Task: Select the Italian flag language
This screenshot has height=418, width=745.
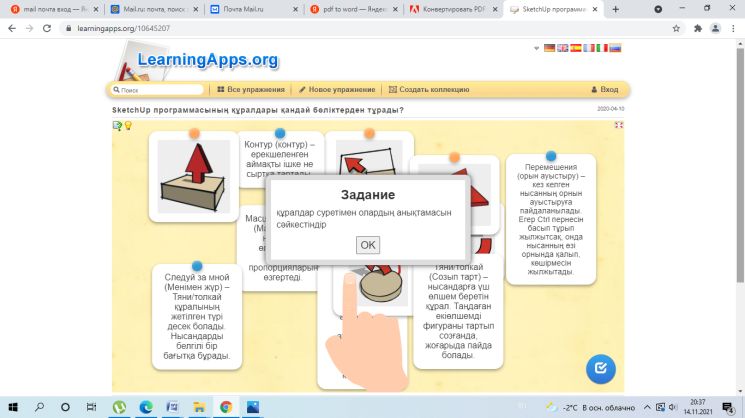Action: point(602,48)
